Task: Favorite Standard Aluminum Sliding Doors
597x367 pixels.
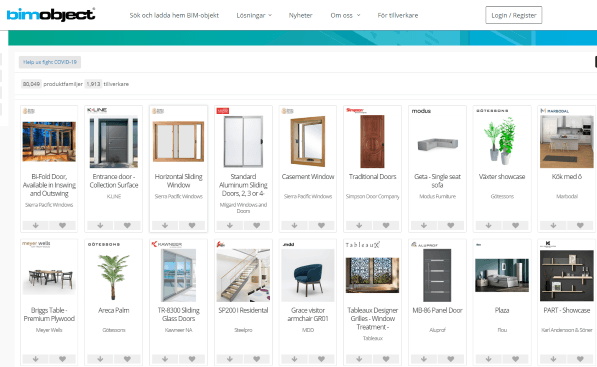Action: click(x=257, y=225)
